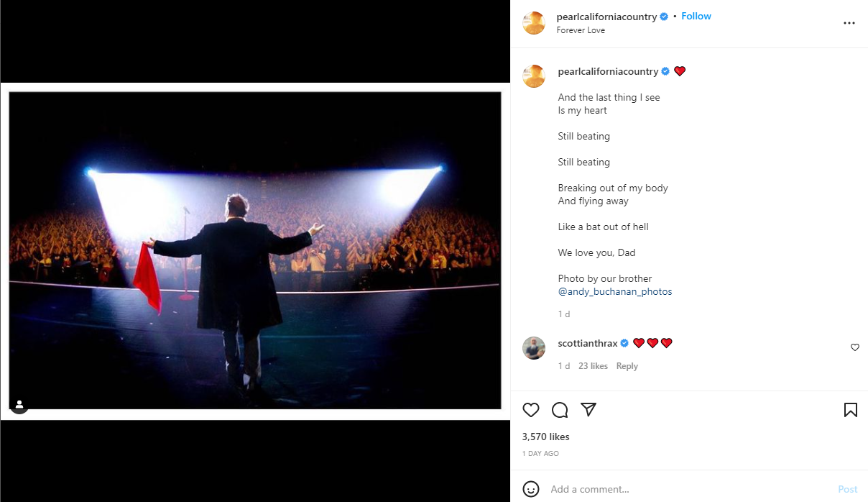View the 3,570 likes list
868x502 pixels.
click(x=545, y=437)
